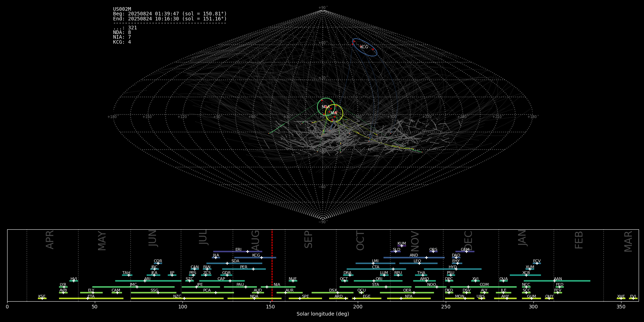Click the STA shower label in the timeline

tap(375, 285)
